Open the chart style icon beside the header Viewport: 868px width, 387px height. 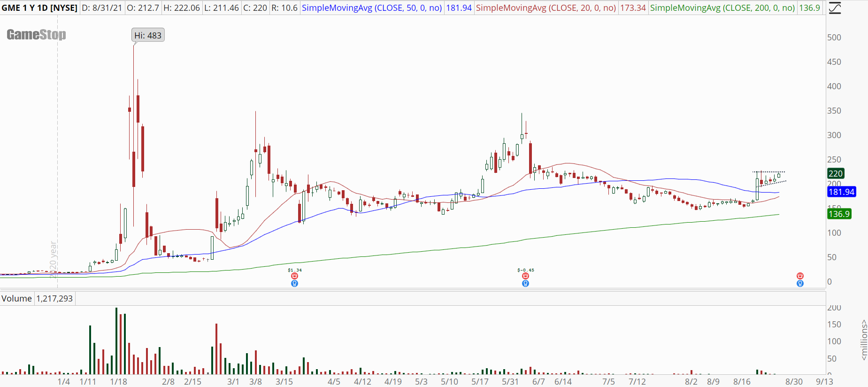click(835, 8)
